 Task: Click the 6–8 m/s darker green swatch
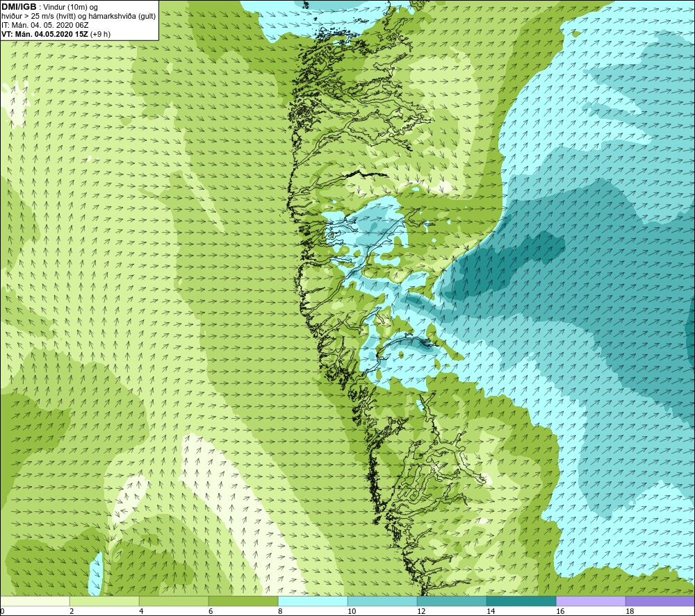pyautogui.click(x=243, y=601)
